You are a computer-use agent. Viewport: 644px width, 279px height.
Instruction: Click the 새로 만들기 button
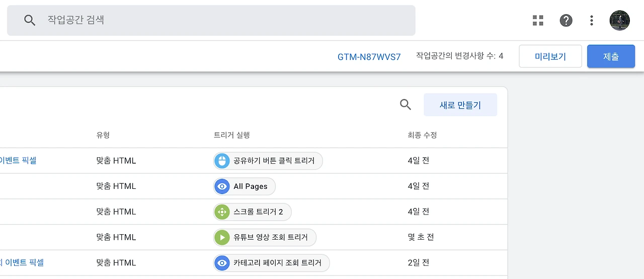tap(460, 105)
